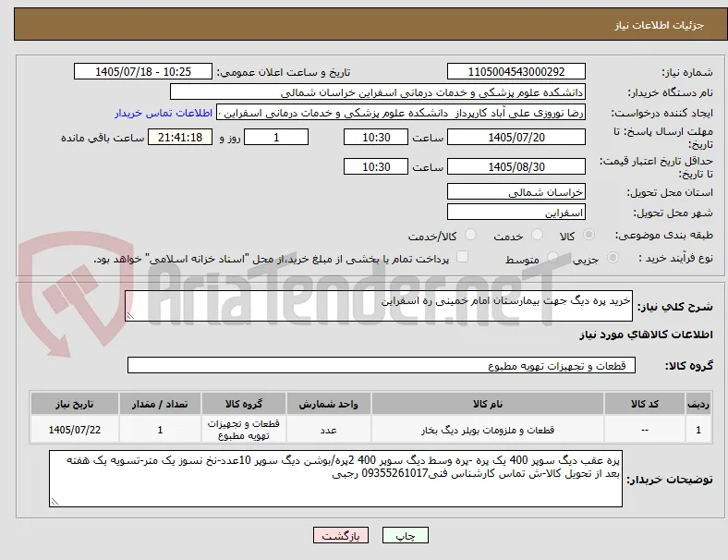Click the remaining time 21:41:18 field
728x560 pixels.
pos(180,138)
